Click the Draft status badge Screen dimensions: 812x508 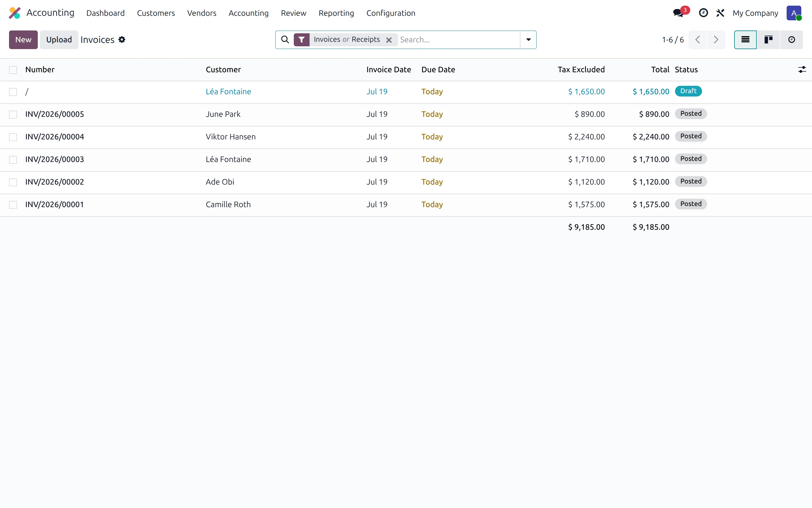tap(688, 91)
